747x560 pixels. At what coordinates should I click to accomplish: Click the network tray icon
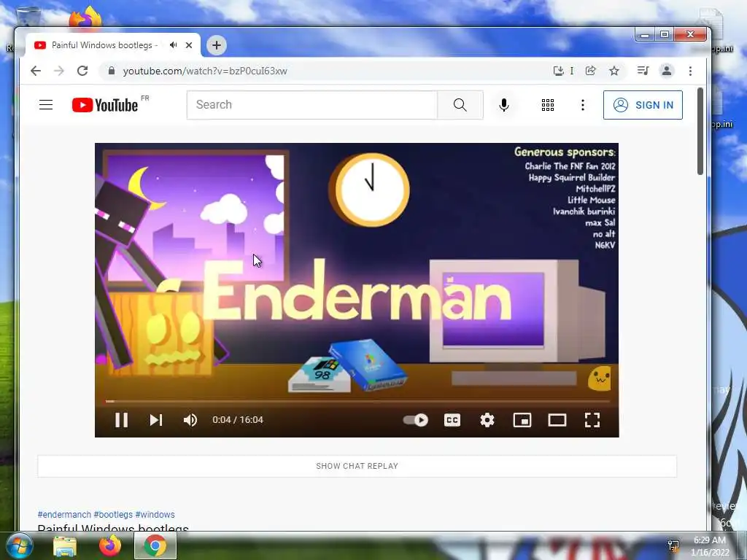pos(673,545)
